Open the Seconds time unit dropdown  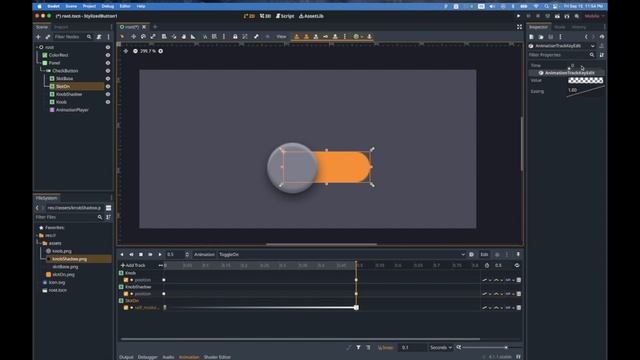[440, 347]
